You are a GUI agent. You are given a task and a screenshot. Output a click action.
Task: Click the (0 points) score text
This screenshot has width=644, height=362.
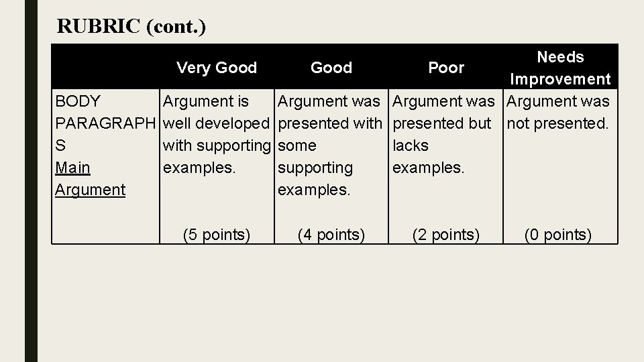point(557,235)
